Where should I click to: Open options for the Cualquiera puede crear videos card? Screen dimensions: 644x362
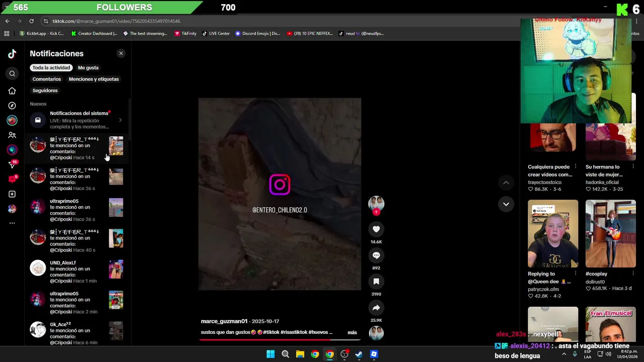(575, 166)
